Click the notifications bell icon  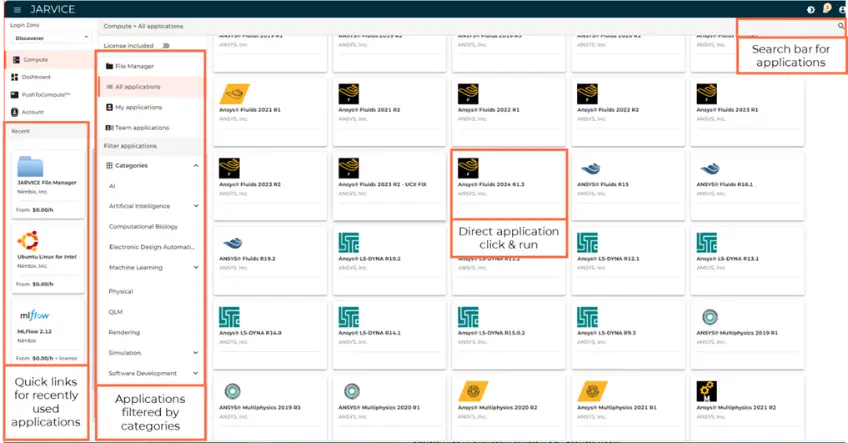coord(825,9)
